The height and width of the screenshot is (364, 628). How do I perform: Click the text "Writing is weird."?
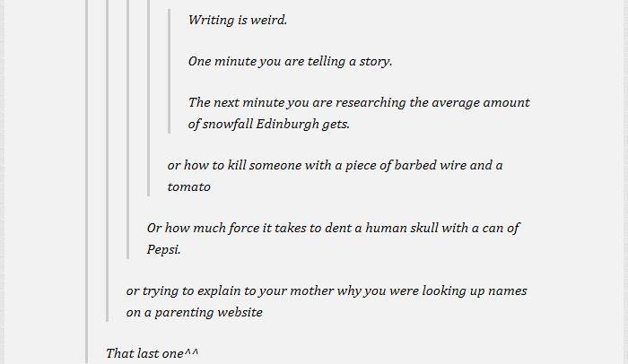coord(238,20)
